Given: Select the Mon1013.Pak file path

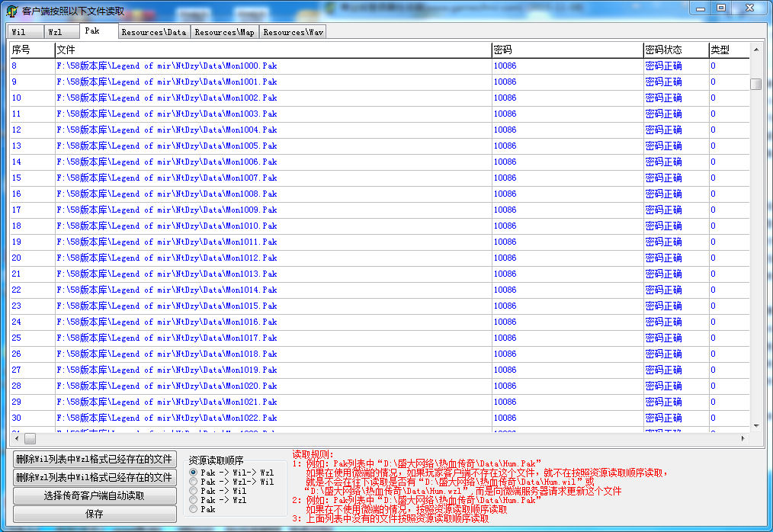Looking at the screenshot, I should (x=167, y=274).
